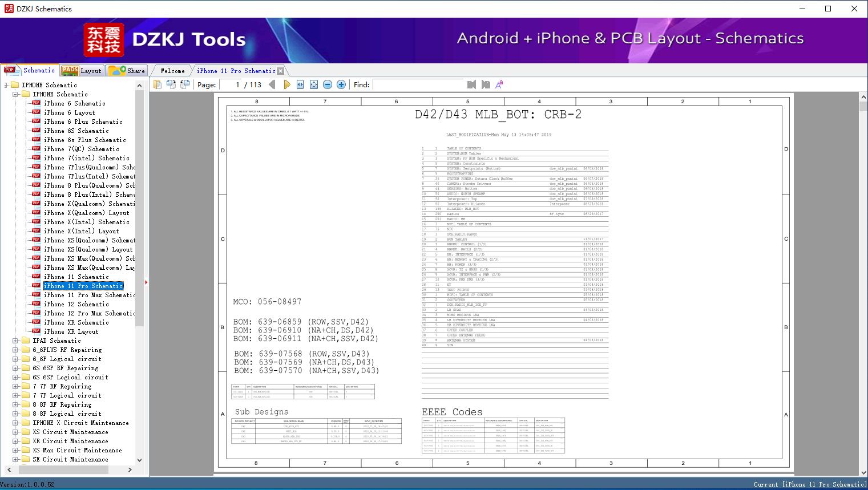
Task: Go to the previous page with the gray arrow
Action: point(272,84)
